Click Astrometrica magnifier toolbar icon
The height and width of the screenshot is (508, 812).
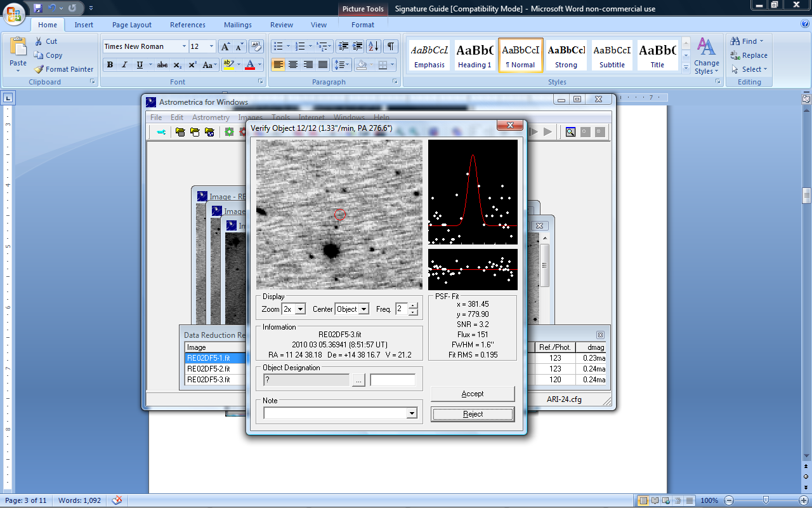click(570, 132)
